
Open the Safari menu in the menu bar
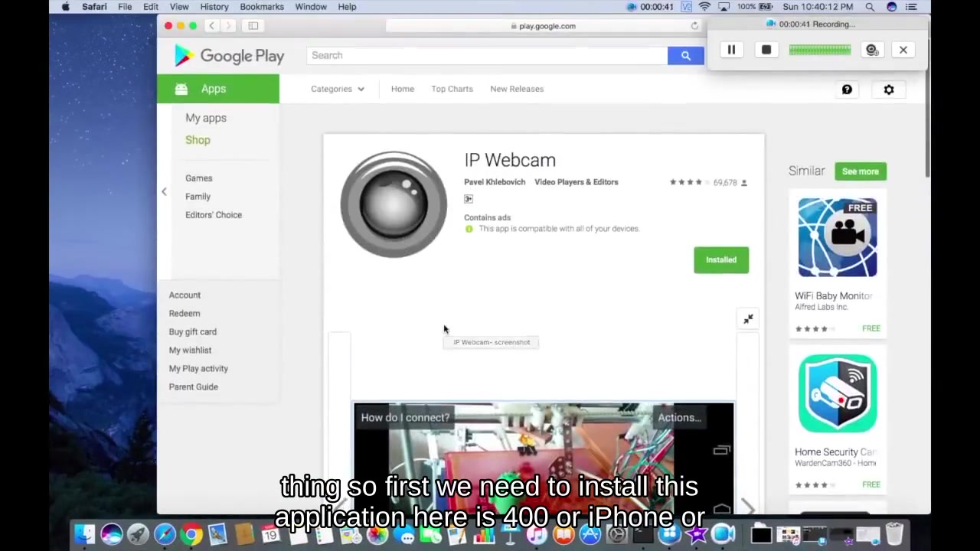point(94,7)
